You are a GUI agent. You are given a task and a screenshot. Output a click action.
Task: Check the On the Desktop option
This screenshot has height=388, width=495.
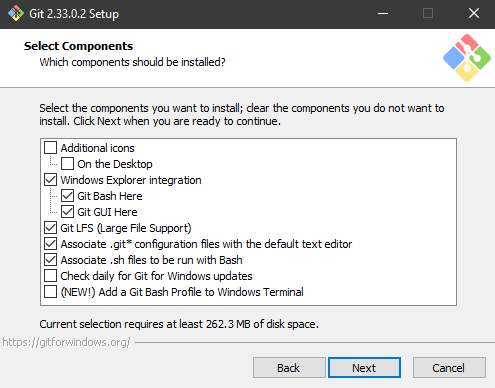click(68, 164)
